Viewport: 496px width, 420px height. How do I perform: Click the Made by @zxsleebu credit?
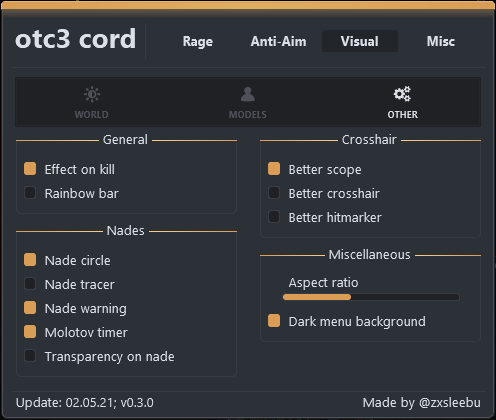[x=422, y=403]
